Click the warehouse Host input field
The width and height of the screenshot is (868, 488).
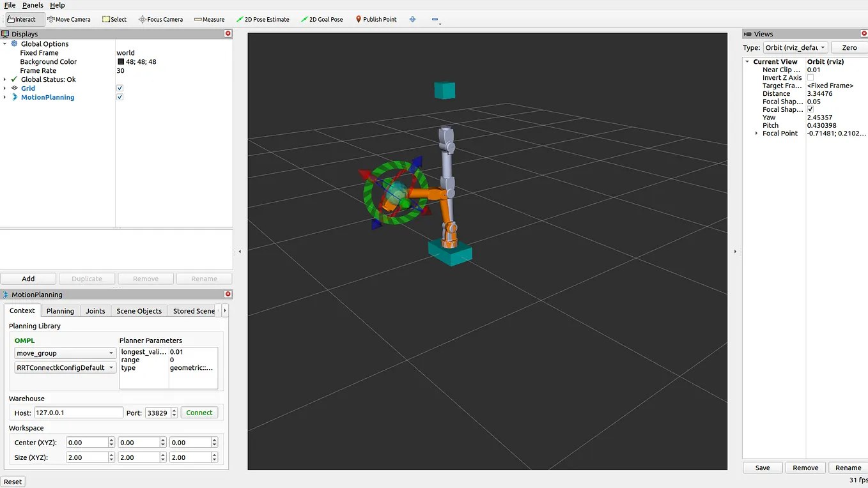pyautogui.click(x=78, y=413)
